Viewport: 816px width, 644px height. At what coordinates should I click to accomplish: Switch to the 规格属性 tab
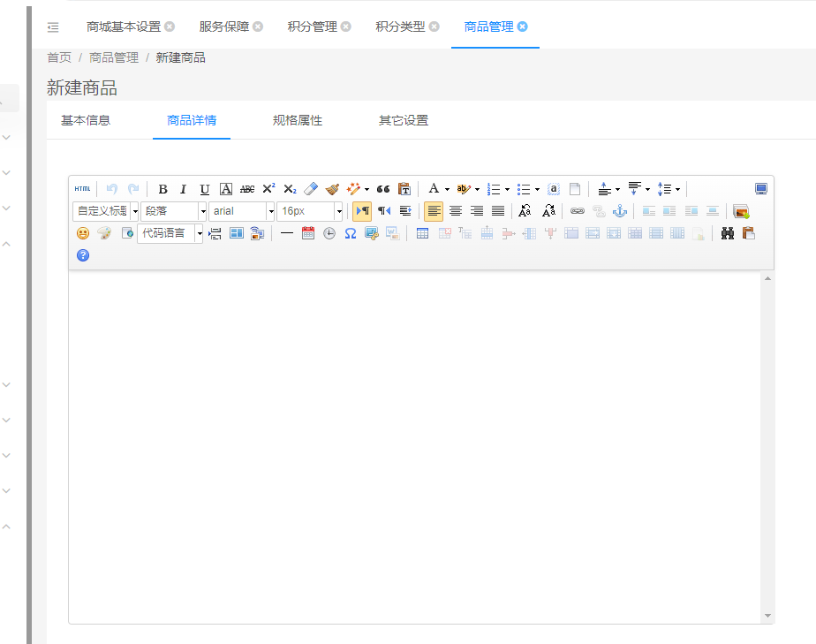click(298, 120)
